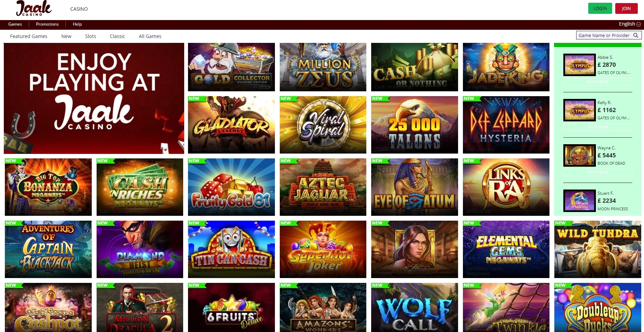
Task: Select the Gates of Olympus icon beside Abbie S.
Action: (579, 65)
